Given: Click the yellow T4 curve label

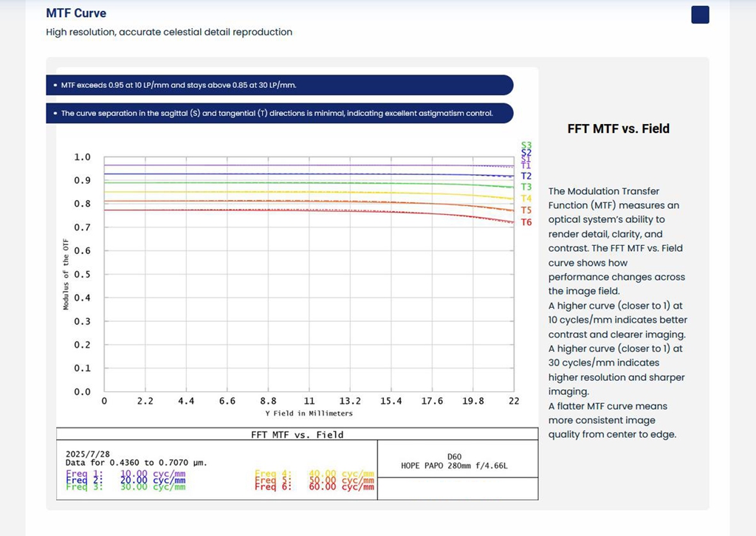Looking at the screenshot, I should click(x=526, y=199).
